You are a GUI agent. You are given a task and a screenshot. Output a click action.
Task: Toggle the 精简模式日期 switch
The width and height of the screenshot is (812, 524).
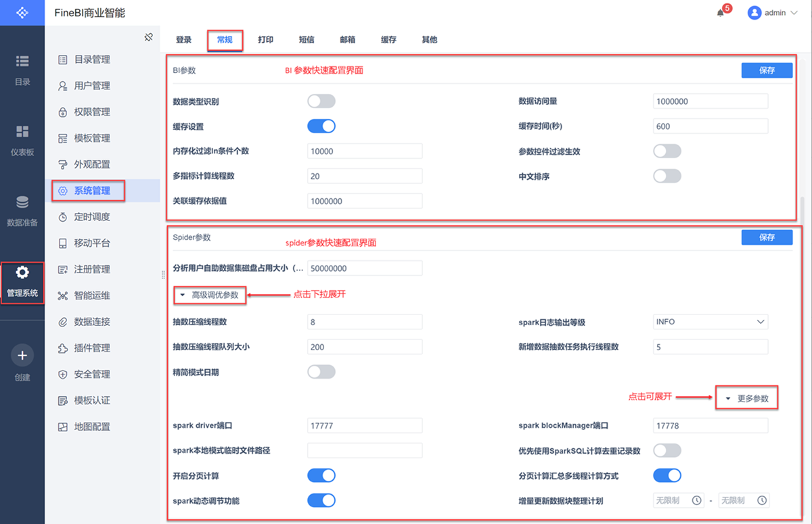(321, 372)
